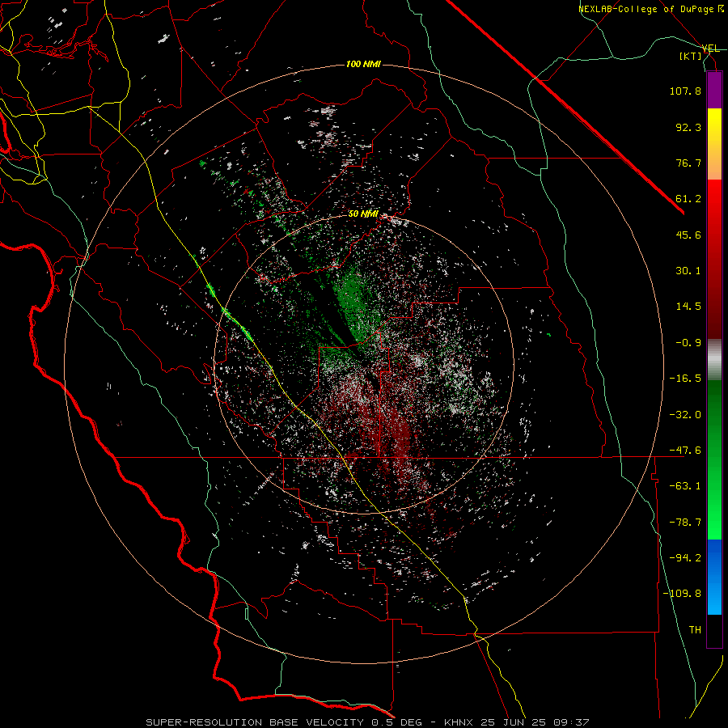
Task: Click the TH legend label
Action: pyautogui.click(x=695, y=630)
